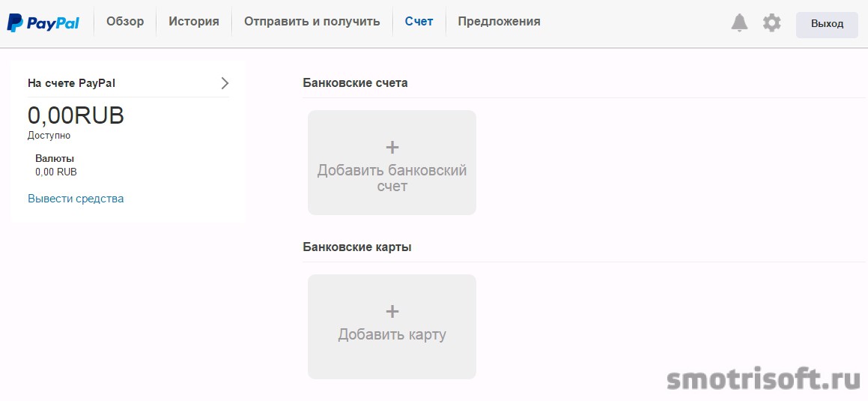Click the Добавить карту label
This screenshot has height=401, width=868.
pos(392,334)
